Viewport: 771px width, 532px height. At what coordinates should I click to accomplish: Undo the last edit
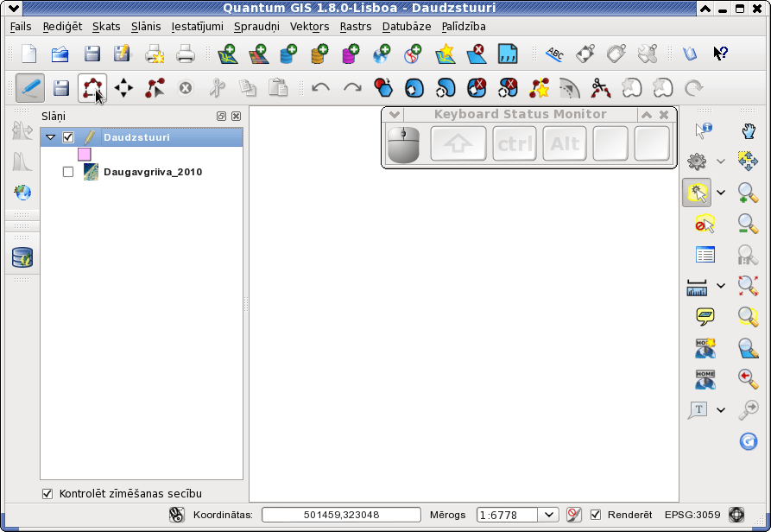[320, 88]
